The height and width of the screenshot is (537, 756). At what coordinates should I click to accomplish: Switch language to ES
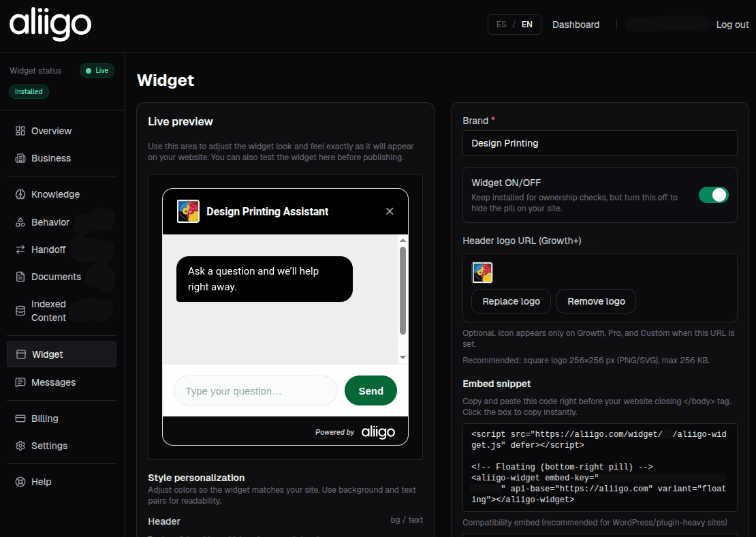pyautogui.click(x=501, y=24)
